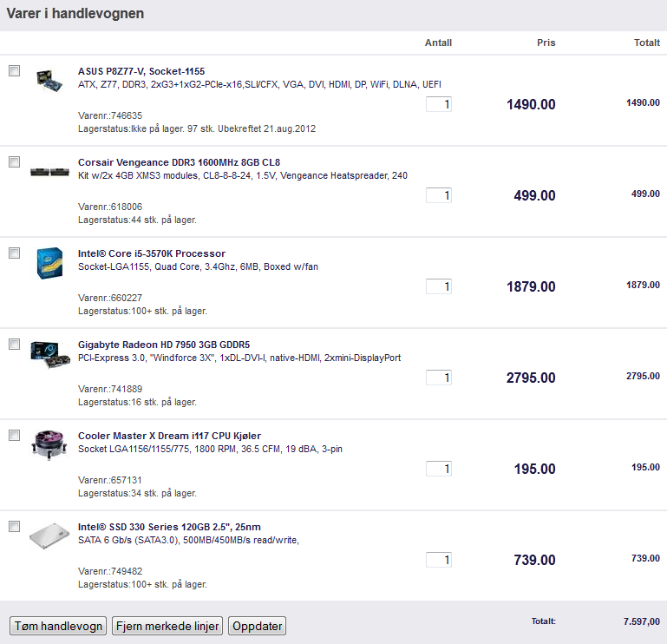Click the ASUS spec line starting 'ATX, Z77, DDR3'
The width and height of the screenshot is (667, 644).
[259, 84]
